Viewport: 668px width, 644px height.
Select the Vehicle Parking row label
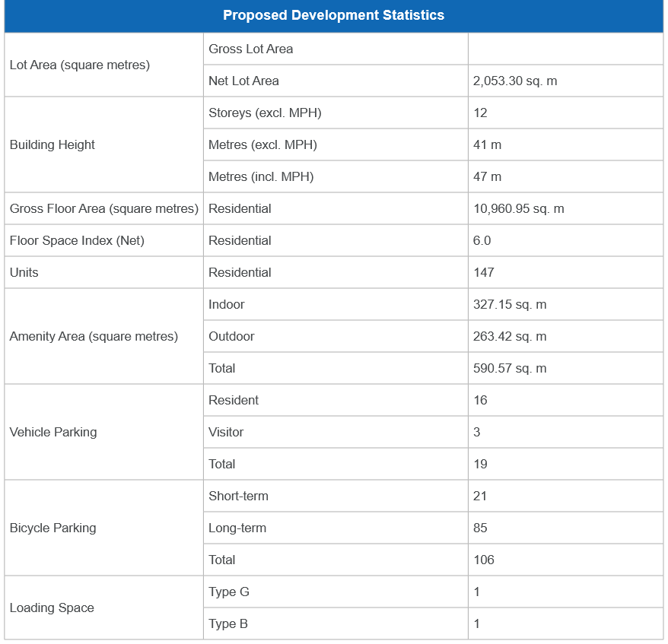53,433
